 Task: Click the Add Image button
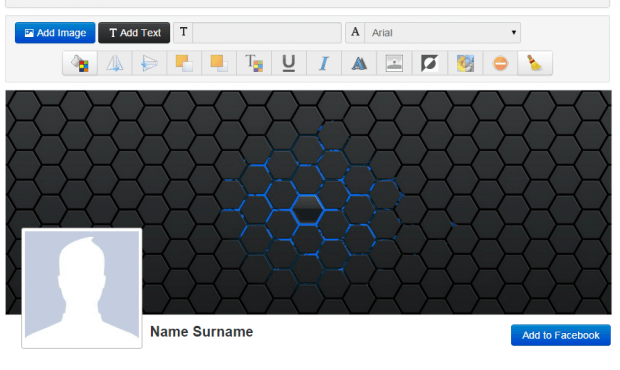pos(55,32)
